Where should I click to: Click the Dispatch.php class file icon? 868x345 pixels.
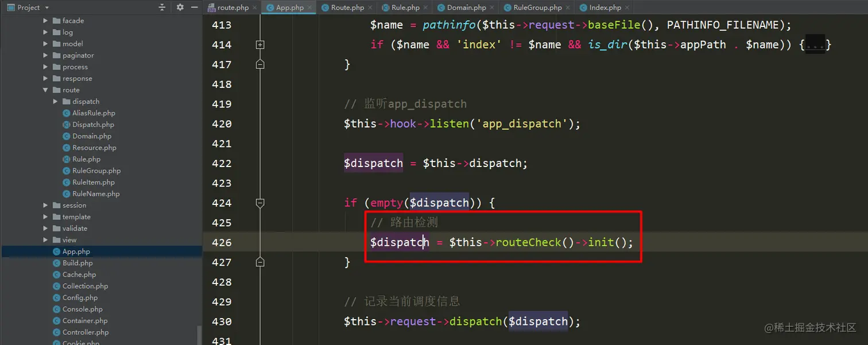point(66,125)
